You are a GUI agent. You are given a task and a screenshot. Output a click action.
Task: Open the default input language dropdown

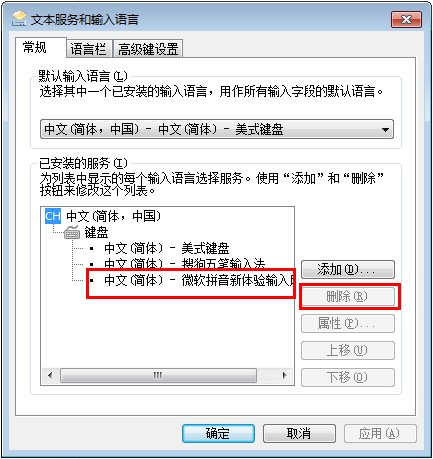(217, 129)
